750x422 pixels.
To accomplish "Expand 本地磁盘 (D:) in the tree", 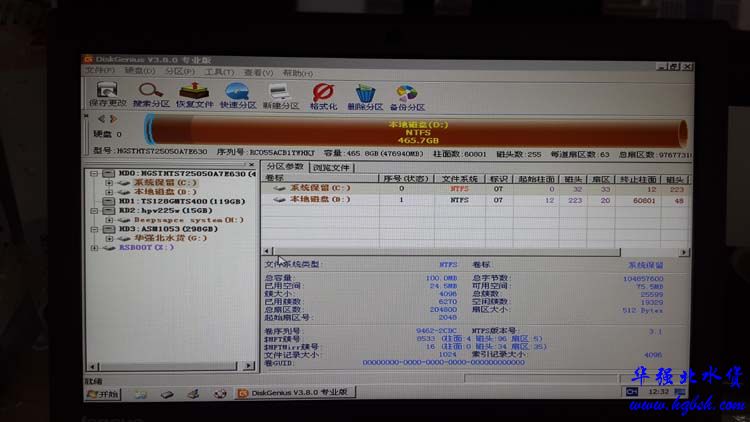I will [109, 192].
